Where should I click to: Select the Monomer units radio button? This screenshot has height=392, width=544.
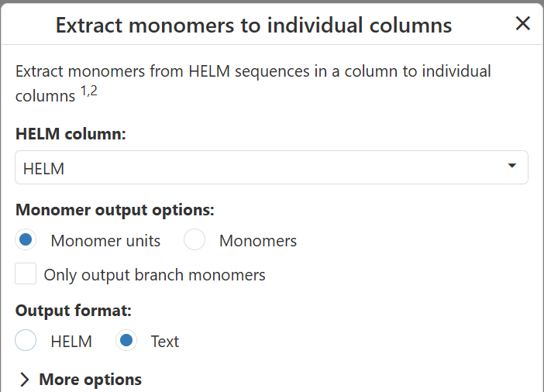(26, 240)
